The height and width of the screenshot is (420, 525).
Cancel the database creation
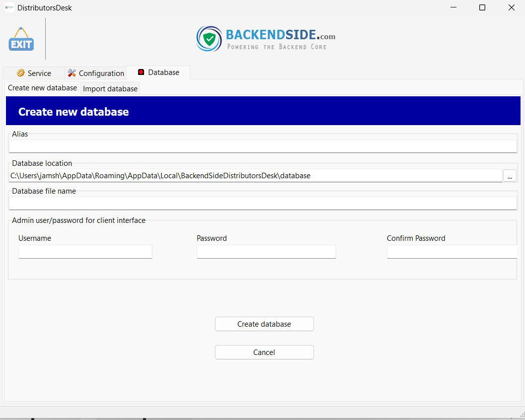point(264,352)
